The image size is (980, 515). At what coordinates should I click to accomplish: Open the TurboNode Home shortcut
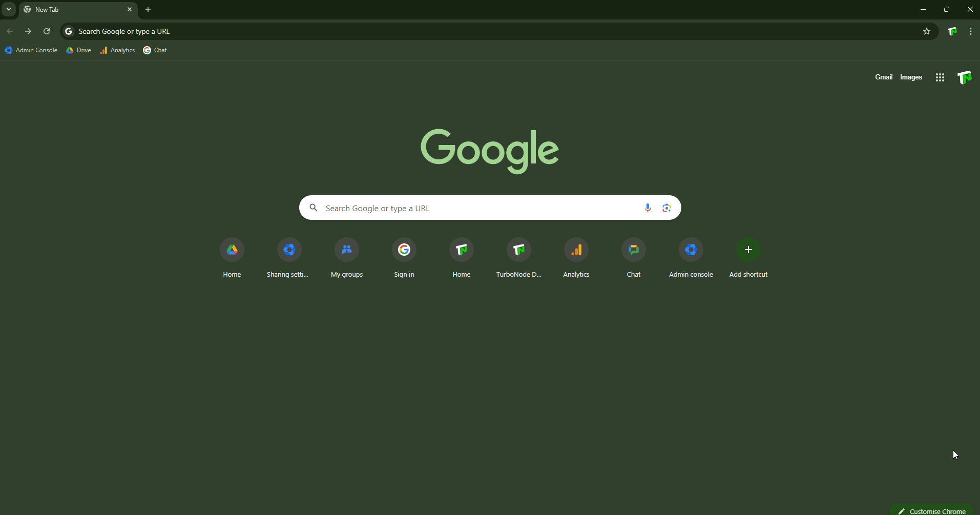tap(462, 258)
